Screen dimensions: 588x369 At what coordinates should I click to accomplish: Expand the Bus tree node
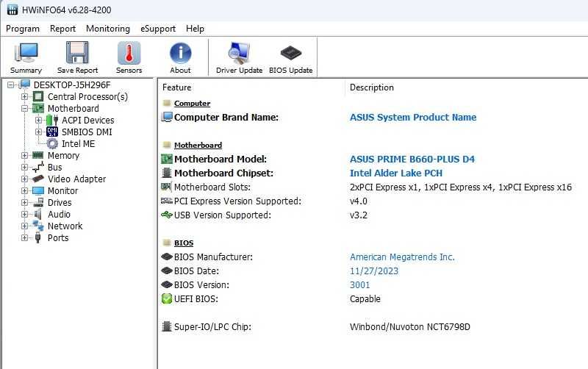[x=24, y=168]
